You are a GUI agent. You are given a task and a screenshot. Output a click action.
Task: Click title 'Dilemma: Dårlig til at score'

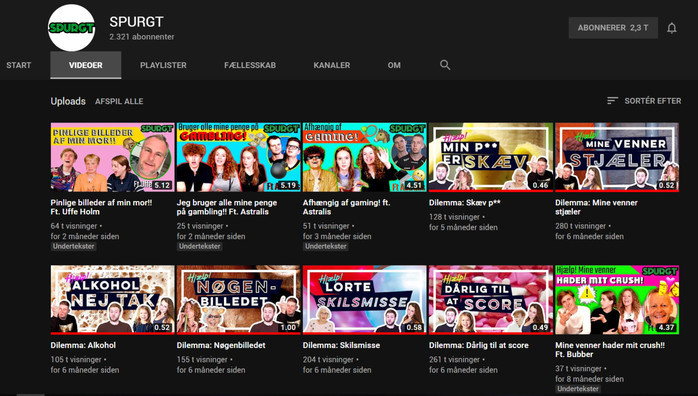(479, 345)
